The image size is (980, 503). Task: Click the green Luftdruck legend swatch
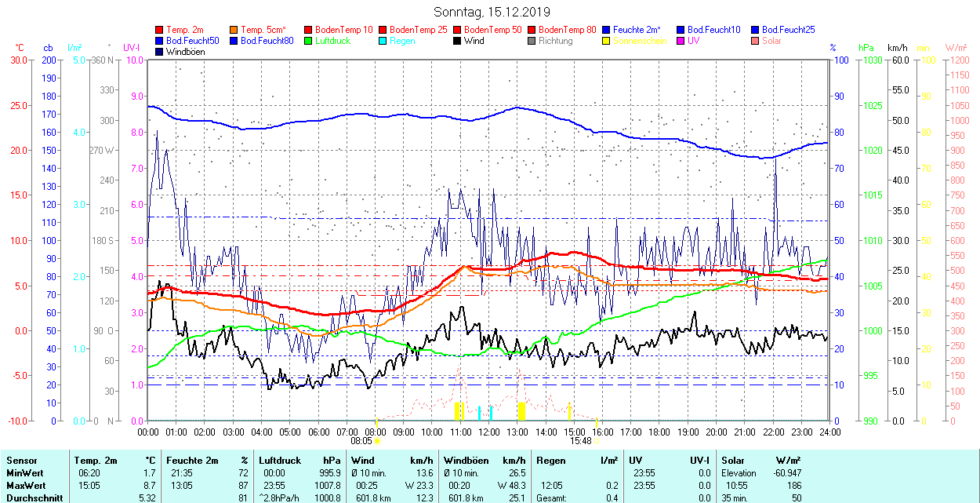[309, 41]
